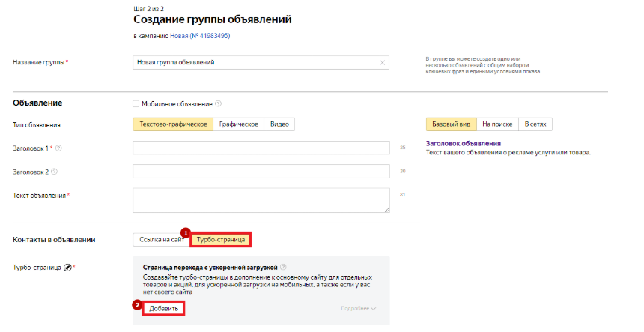Switch preview to На поиске
The image size is (644, 332).
coord(497,124)
